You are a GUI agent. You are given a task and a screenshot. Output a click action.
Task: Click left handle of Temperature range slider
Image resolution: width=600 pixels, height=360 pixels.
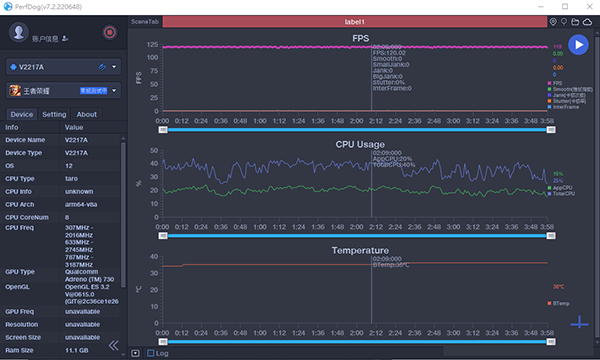pos(163,342)
